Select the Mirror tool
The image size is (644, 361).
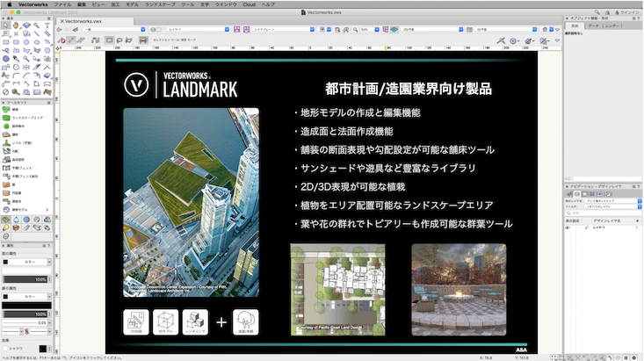tap(26, 67)
